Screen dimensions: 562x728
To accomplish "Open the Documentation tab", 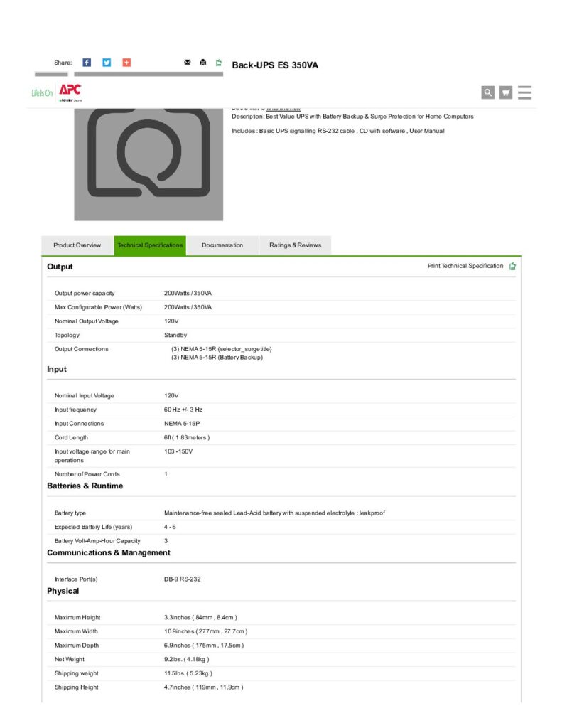I will (x=222, y=245).
